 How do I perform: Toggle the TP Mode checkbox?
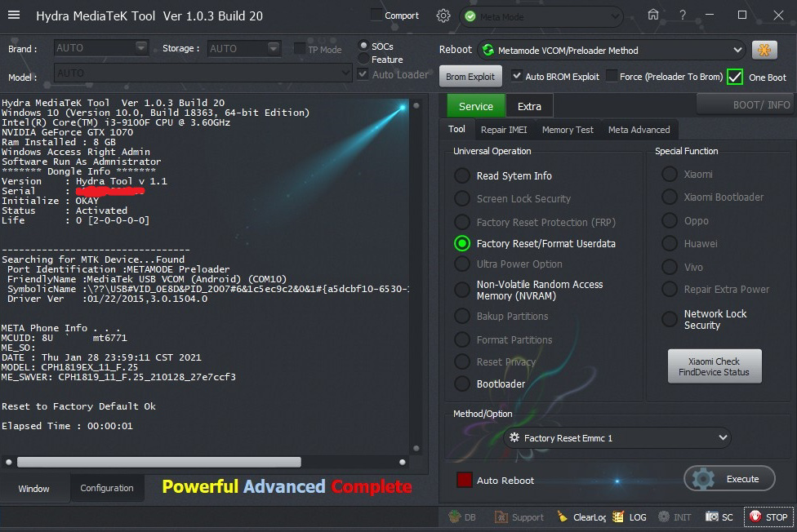click(x=300, y=49)
